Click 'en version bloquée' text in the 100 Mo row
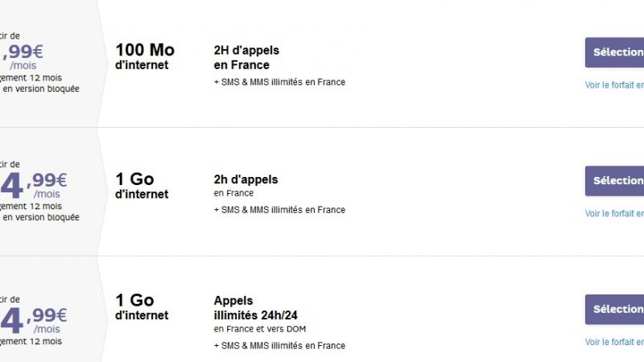 point(40,89)
